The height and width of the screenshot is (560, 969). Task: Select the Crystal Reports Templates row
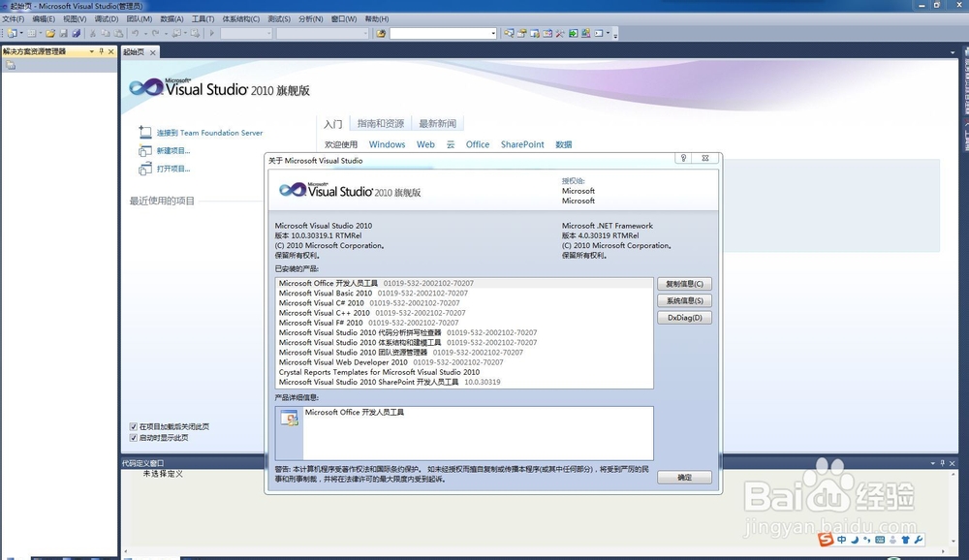tap(464, 372)
